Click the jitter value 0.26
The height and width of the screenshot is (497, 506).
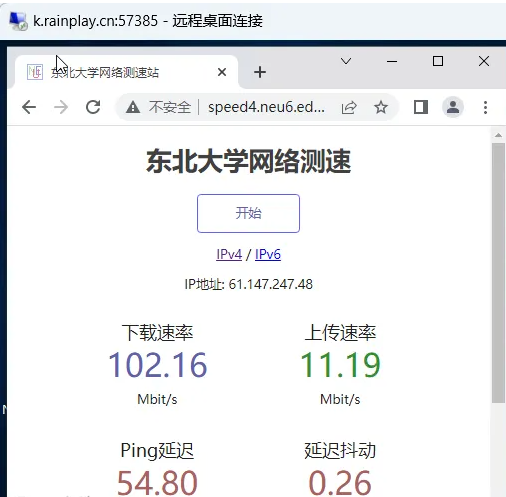click(340, 483)
